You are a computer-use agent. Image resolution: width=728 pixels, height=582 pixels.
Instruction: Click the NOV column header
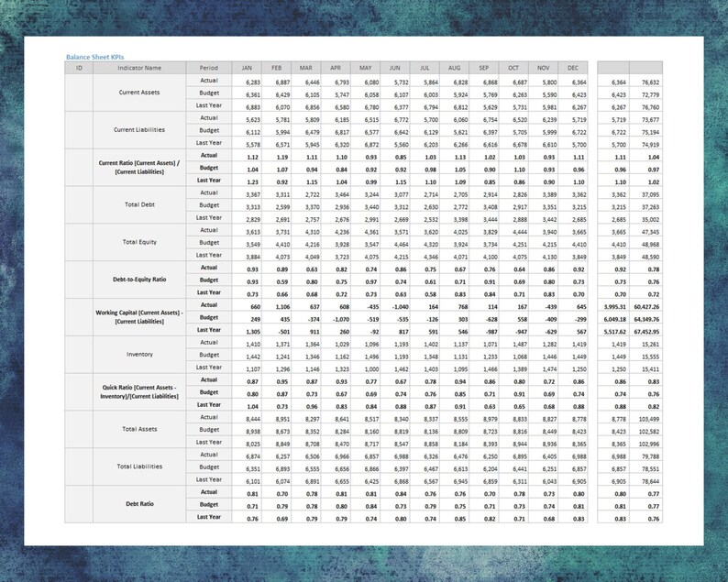pos(543,68)
